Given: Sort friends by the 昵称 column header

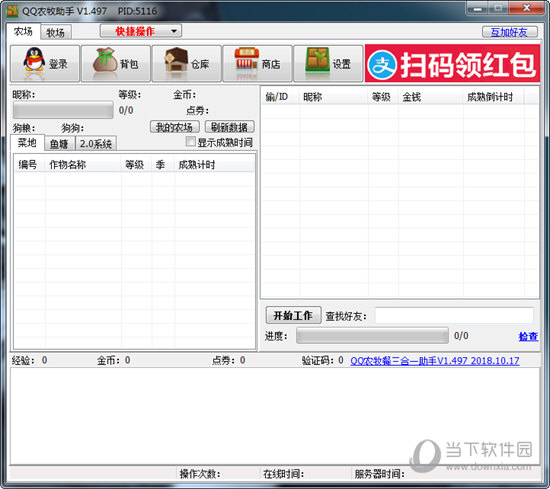Looking at the screenshot, I should (x=334, y=97).
